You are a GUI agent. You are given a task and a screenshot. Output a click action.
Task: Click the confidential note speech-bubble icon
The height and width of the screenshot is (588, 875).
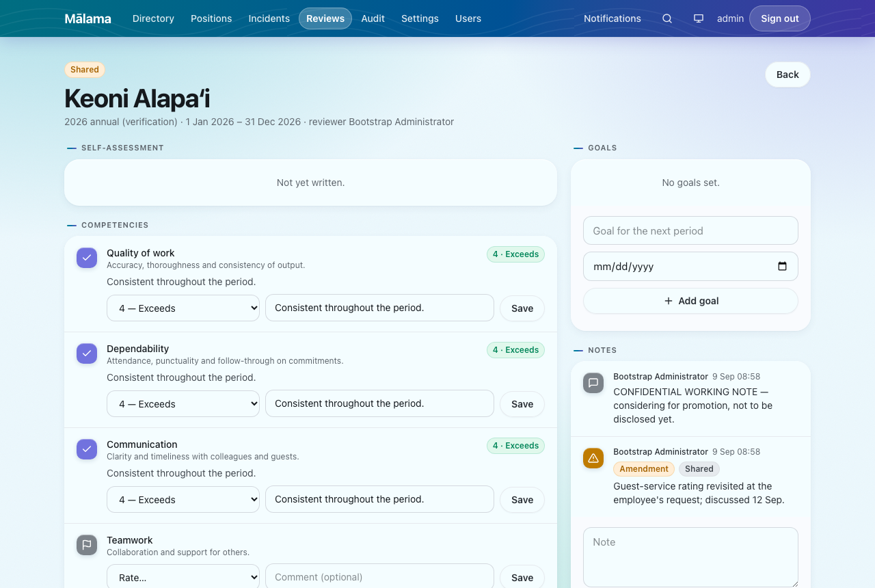[593, 383]
